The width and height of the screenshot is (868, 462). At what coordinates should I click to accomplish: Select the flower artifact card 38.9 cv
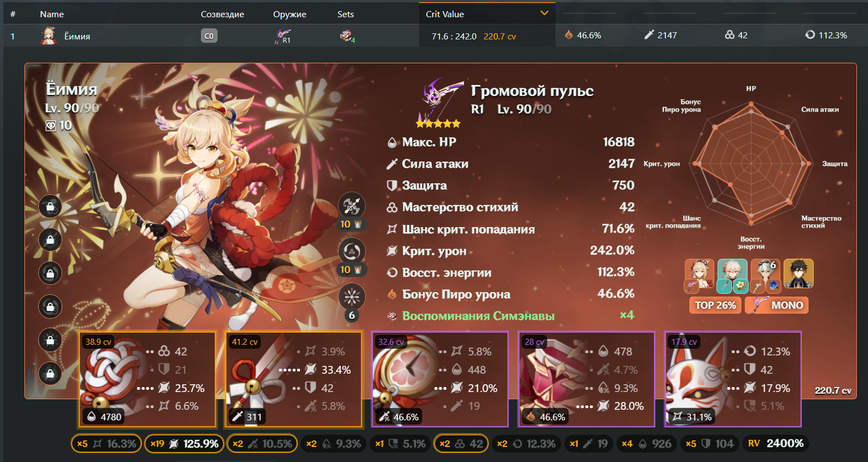(147, 380)
